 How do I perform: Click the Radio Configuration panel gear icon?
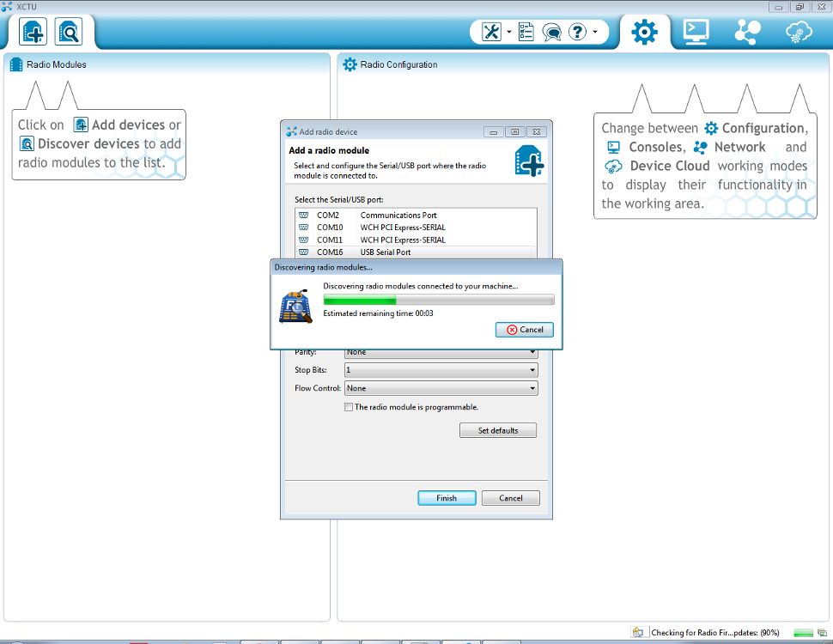[x=350, y=64]
